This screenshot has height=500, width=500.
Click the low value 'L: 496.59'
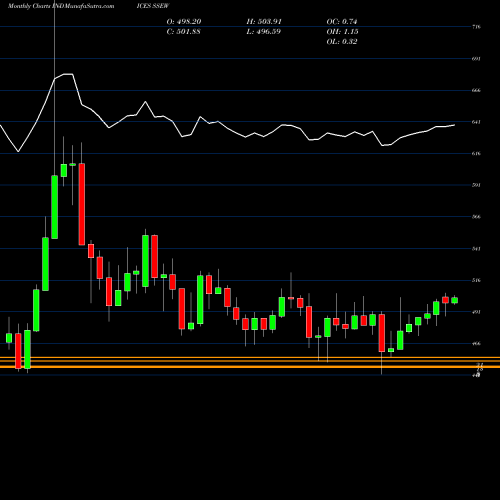pos(264,32)
